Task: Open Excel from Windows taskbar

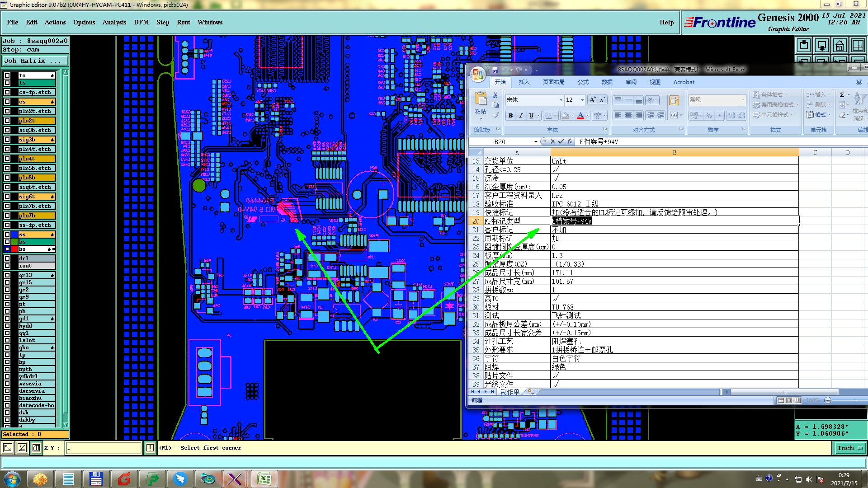Action: click(264, 479)
